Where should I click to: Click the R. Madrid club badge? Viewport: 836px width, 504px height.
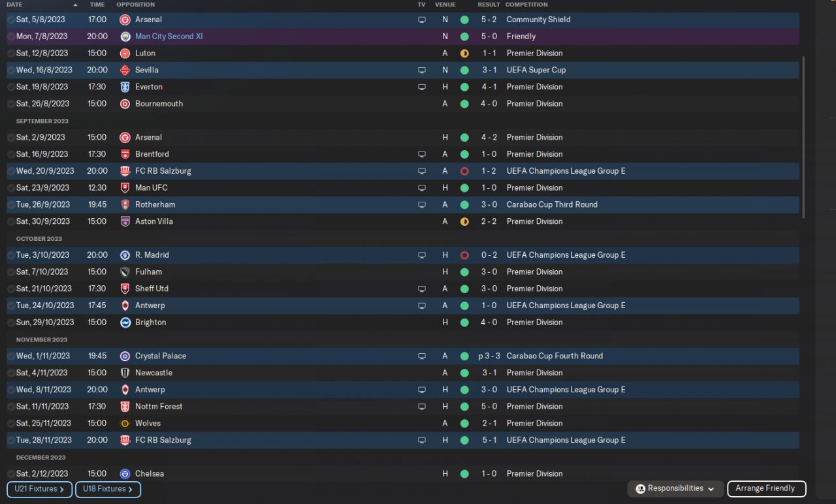(x=125, y=255)
